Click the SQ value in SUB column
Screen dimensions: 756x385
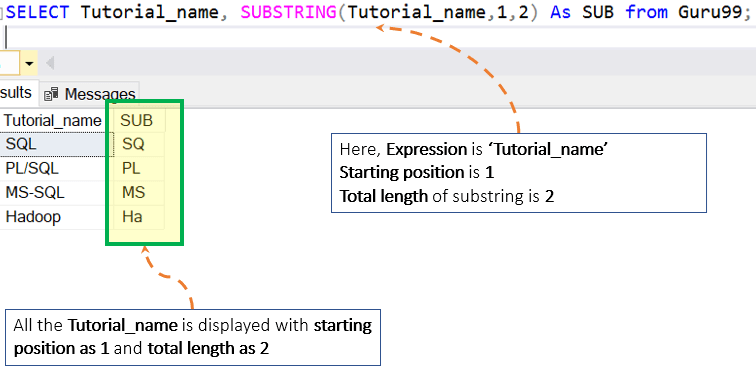tap(134, 144)
